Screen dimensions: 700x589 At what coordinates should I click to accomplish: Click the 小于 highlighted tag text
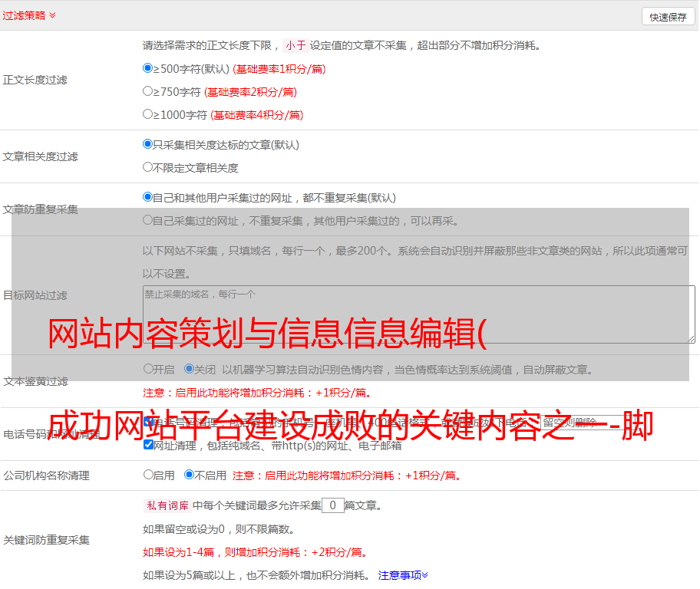296,45
